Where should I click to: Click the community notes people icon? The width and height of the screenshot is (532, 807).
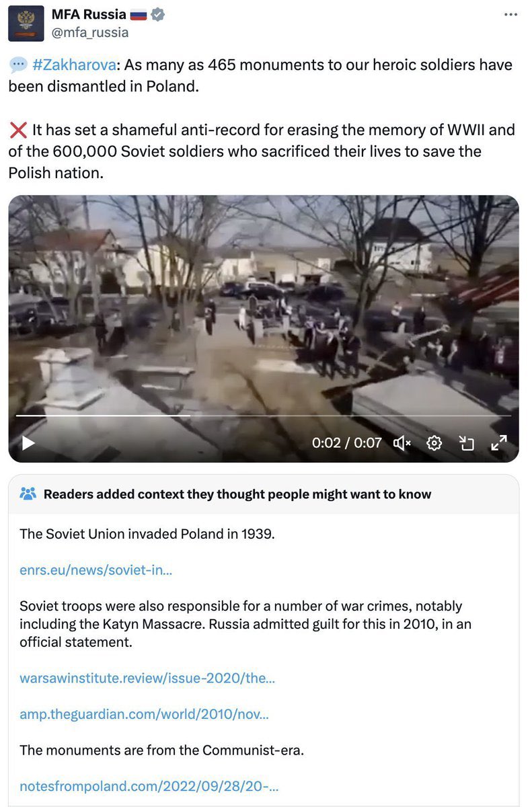click(28, 494)
